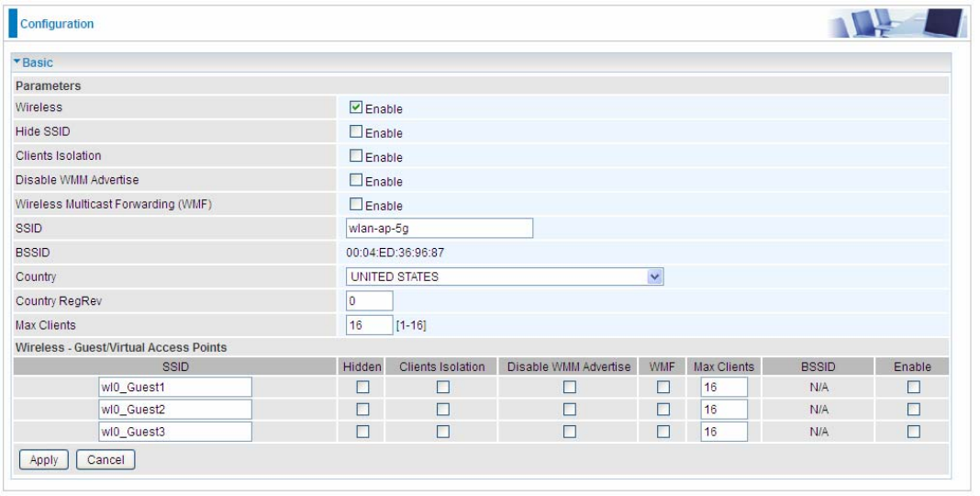Click the Hidden column header
The height and width of the screenshot is (496, 980).
[x=362, y=367]
